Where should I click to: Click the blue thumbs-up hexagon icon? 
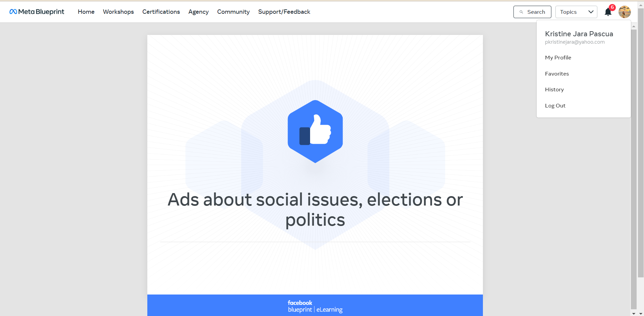click(x=315, y=131)
